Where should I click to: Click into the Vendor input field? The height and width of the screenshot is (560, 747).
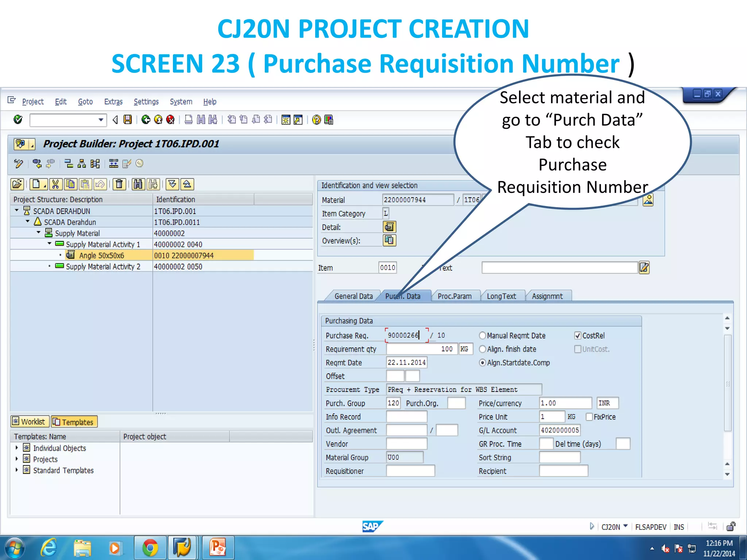[406, 444]
